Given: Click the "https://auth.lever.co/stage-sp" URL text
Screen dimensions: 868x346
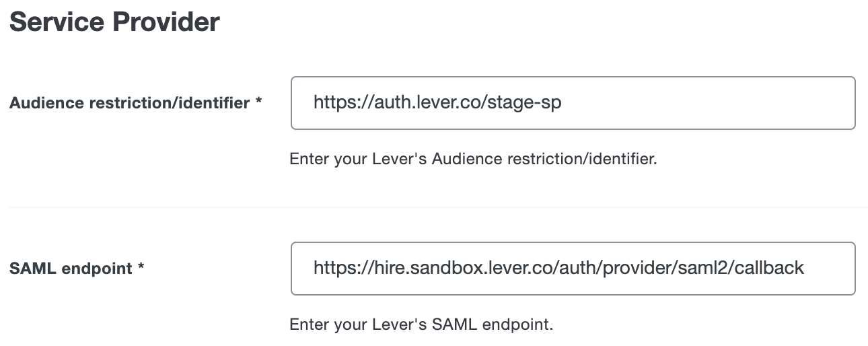Looking at the screenshot, I should pyautogui.click(x=437, y=103).
